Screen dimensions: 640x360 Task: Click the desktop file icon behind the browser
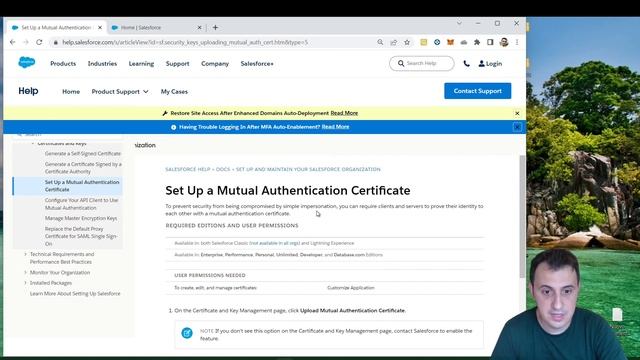617,315
